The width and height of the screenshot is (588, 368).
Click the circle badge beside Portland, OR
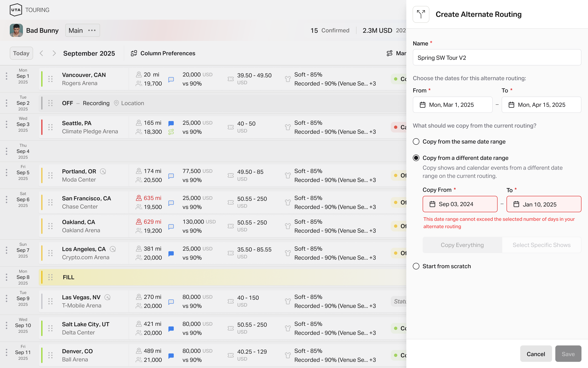(x=103, y=171)
